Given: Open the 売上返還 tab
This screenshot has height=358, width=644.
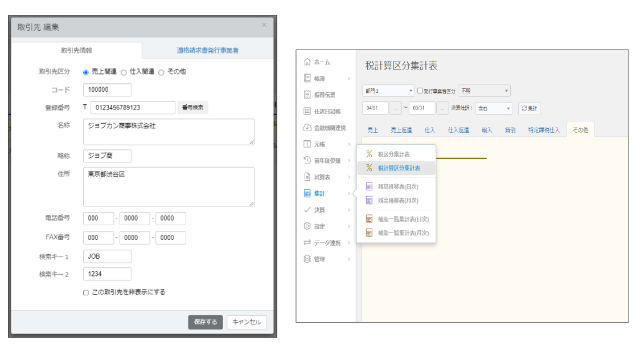Looking at the screenshot, I should 401,130.
